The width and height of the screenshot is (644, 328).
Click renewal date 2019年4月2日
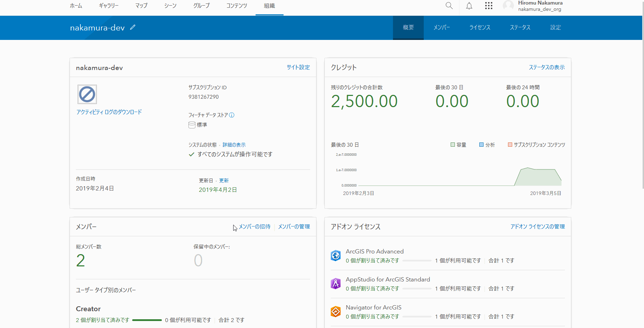[x=218, y=190]
